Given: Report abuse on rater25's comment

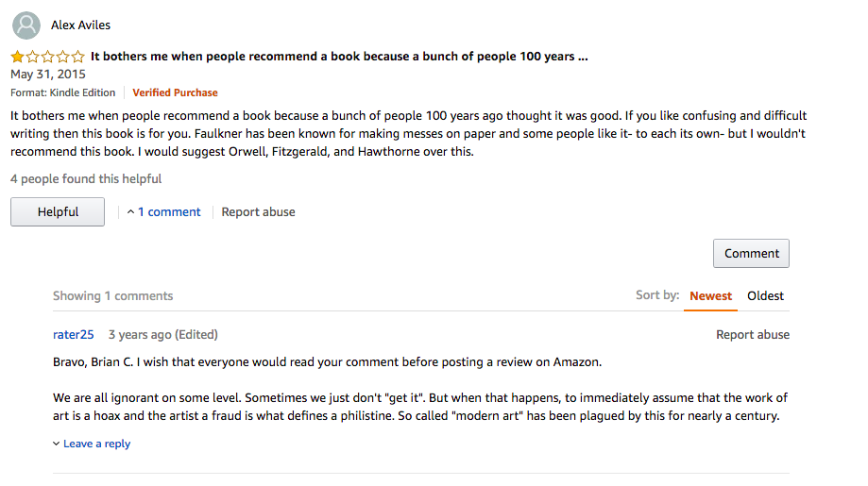Looking at the screenshot, I should point(753,334).
